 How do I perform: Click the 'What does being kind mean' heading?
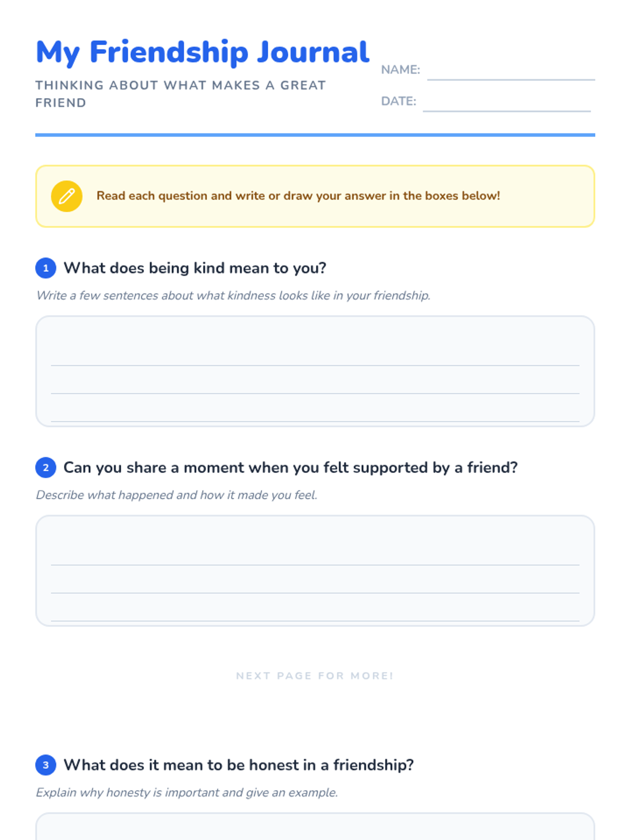pyautogui.click(x=195, y=268)
